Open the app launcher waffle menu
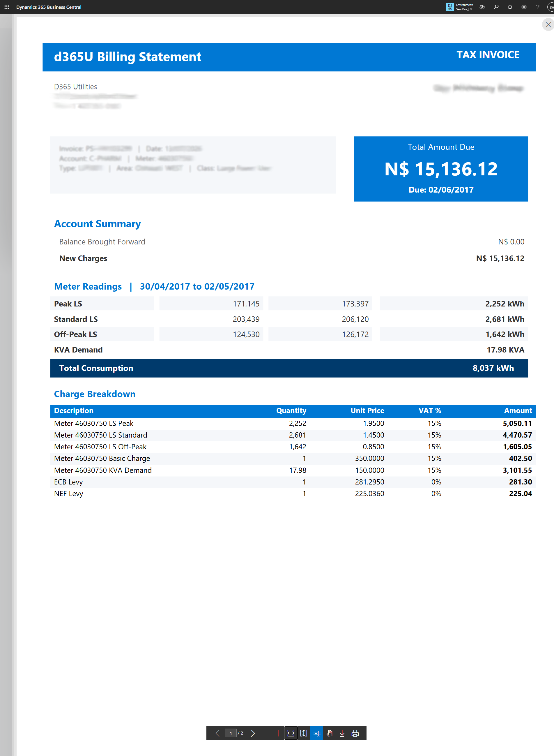The image size is (554, 756). pos(7,7)
